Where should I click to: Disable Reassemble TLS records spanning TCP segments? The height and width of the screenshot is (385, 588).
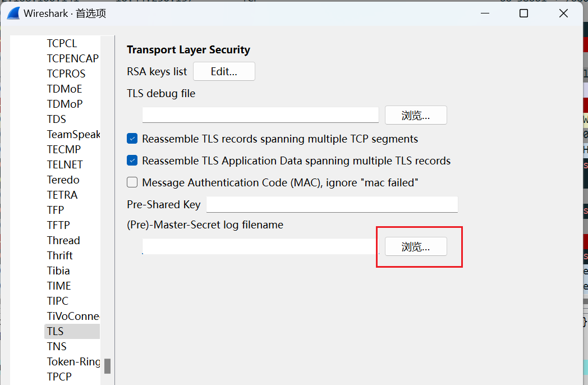coord(132,139)
